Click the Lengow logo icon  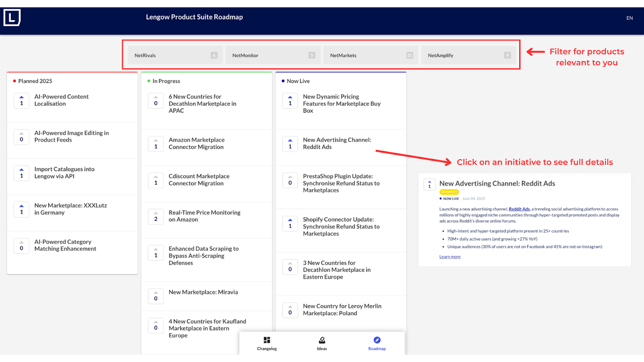pyautogui.click(x=12, y=18)
